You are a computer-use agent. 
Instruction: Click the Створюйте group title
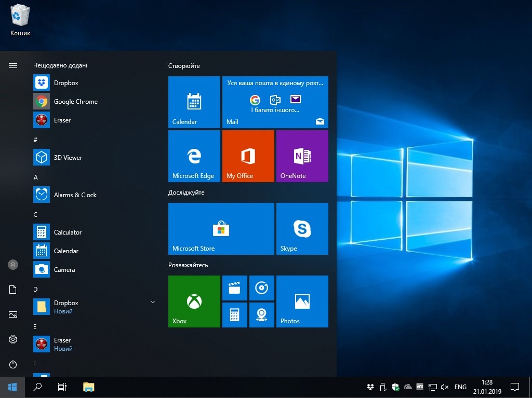184,66
